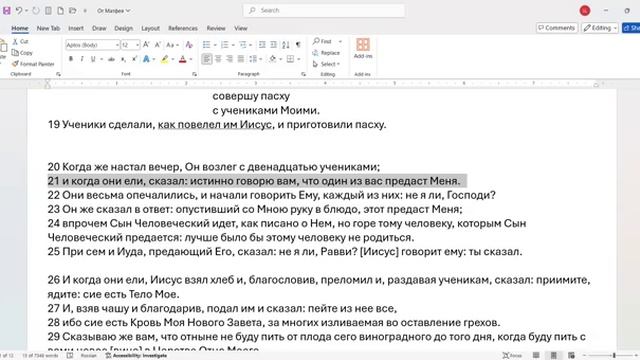Activate the Format Painter
Image resolution: width=640 pixels, height=360 pixels.
(x=33, y=64)
